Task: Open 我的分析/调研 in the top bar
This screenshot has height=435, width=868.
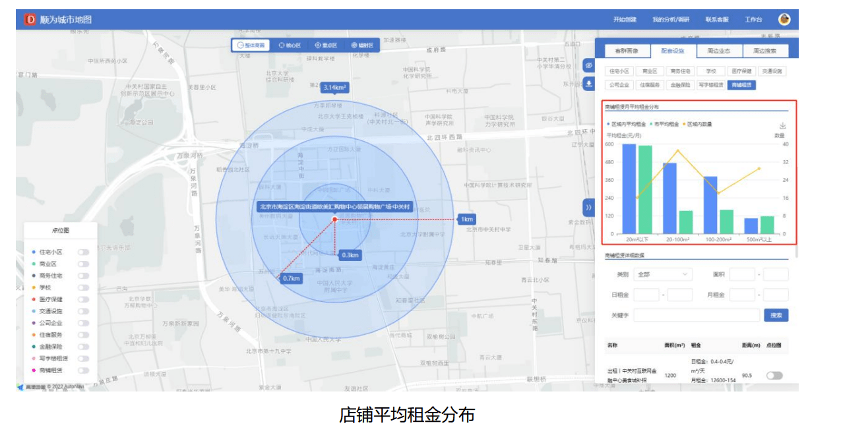Action: coord(671,20)
